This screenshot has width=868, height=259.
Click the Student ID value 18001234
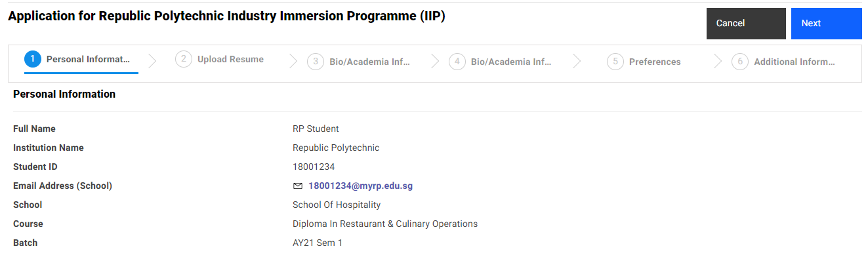[314, 167]
